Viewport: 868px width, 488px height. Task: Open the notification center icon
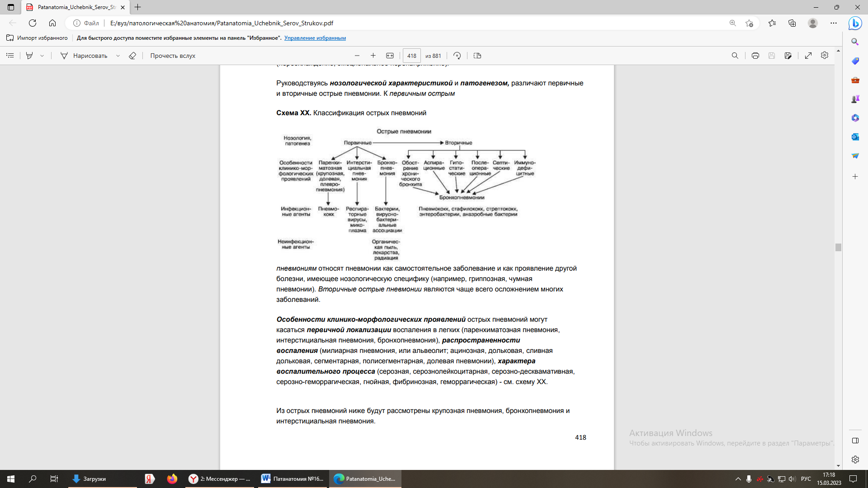(x=853, y=479)
